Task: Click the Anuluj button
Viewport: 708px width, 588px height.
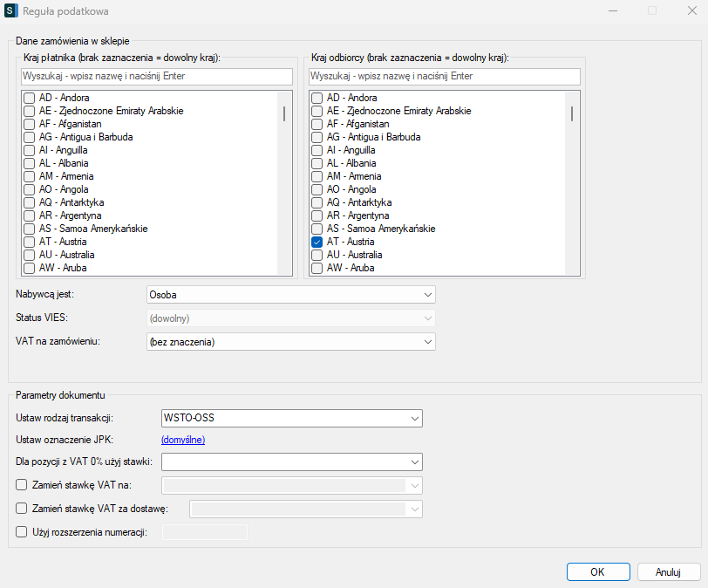Action: tap(669, 572)
